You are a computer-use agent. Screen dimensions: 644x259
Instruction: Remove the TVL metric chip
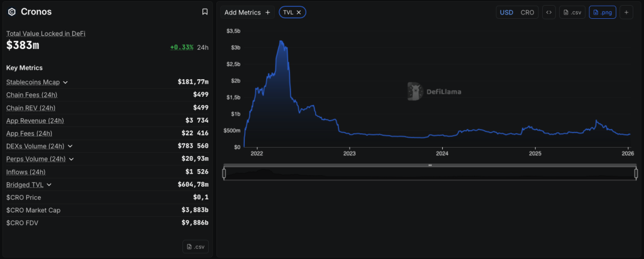(299, 12)
